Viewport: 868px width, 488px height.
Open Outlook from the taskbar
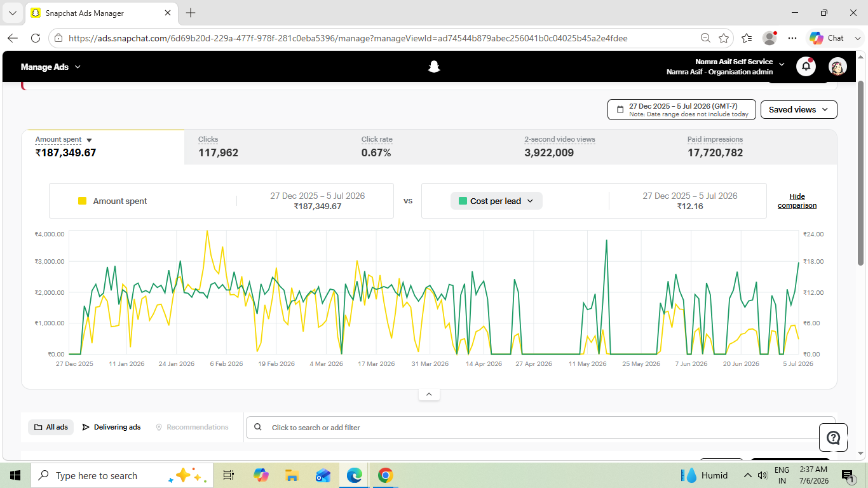click(x=323, y=475)
